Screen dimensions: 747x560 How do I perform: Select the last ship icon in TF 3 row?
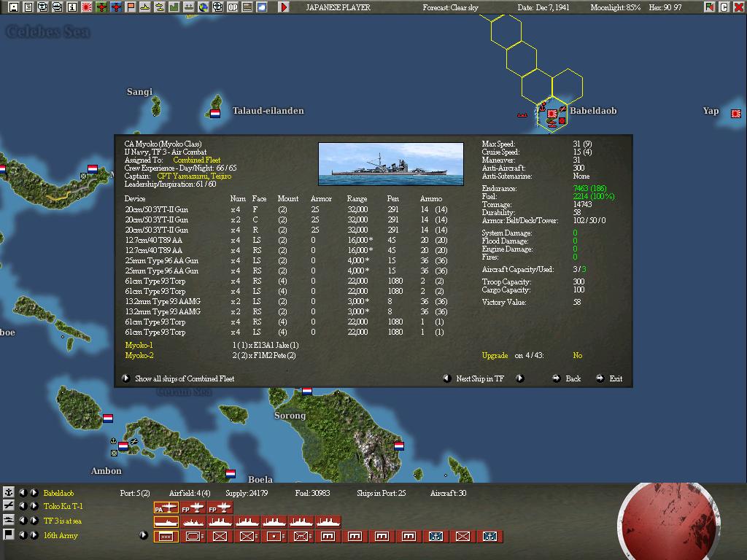point(328,522)
